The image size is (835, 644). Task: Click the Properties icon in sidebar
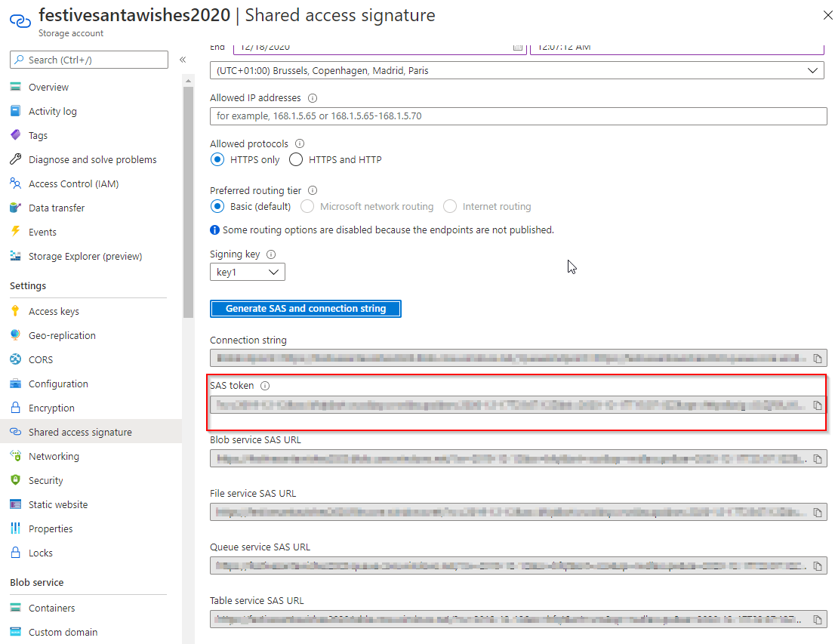[15, 528]
